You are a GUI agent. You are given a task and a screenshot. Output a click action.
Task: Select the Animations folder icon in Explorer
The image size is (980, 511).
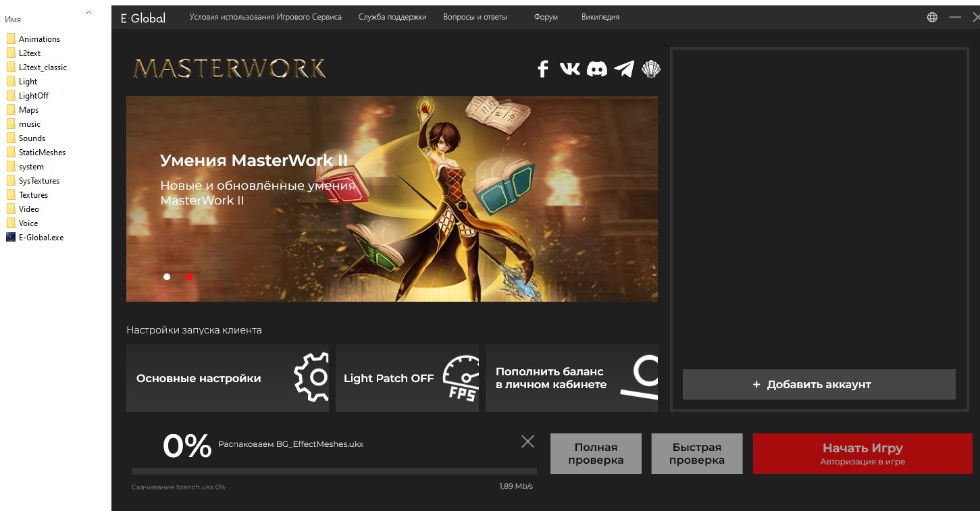click(x=11, y=38)
